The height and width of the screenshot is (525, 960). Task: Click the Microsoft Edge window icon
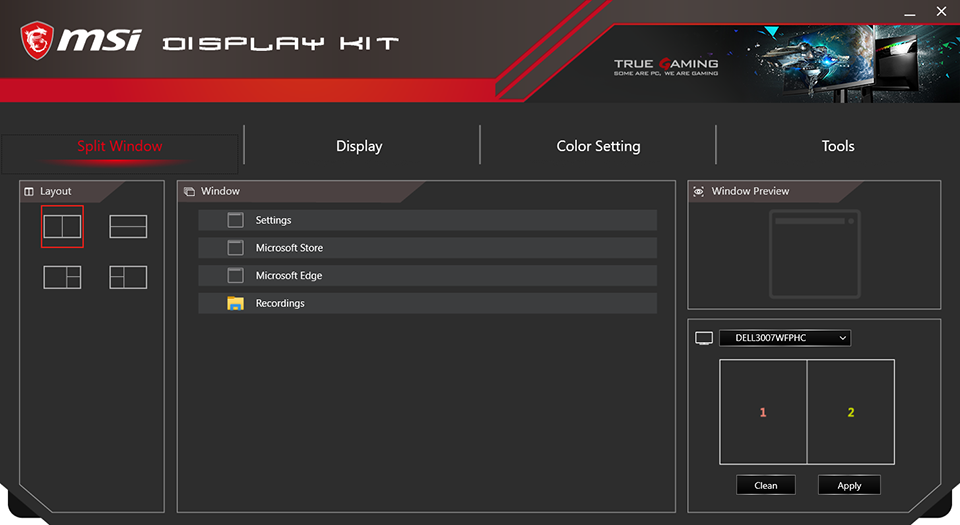pos(236,275)
